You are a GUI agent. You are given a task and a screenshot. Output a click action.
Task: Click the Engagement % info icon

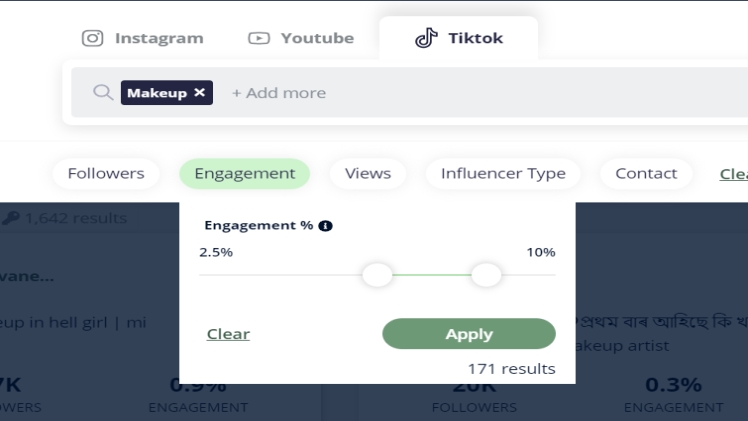point(326,226)
